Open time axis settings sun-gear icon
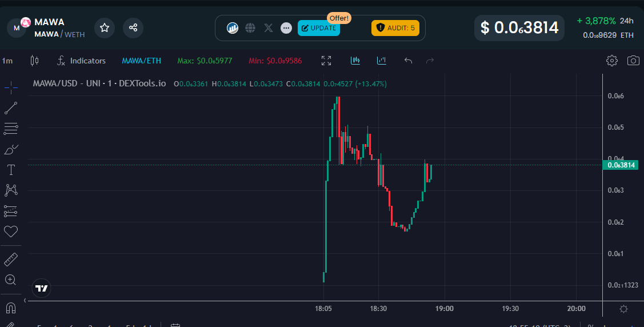 coord(623,309)
